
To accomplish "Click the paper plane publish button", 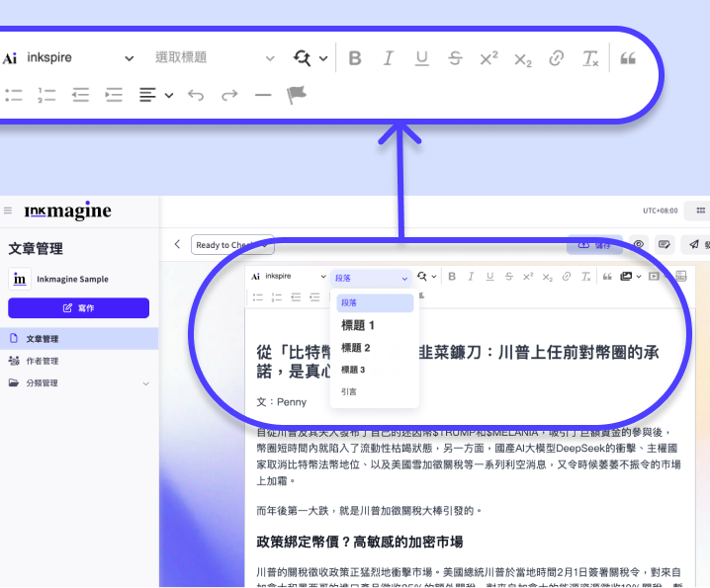I will coord(695,244).
